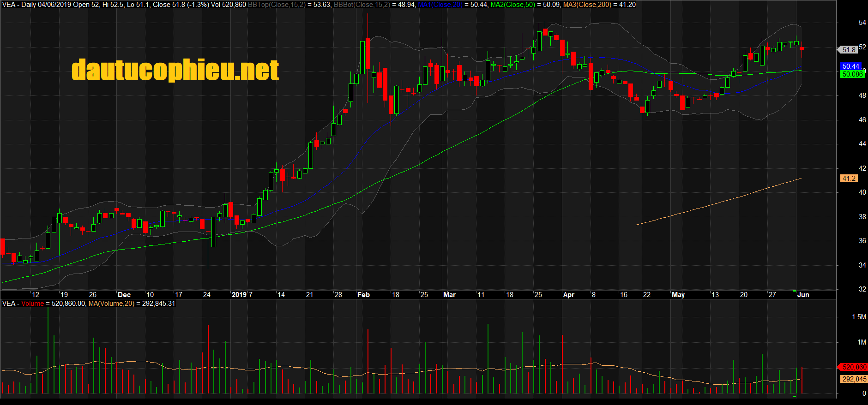Jump to Feb on the date axis

[363, 295]
